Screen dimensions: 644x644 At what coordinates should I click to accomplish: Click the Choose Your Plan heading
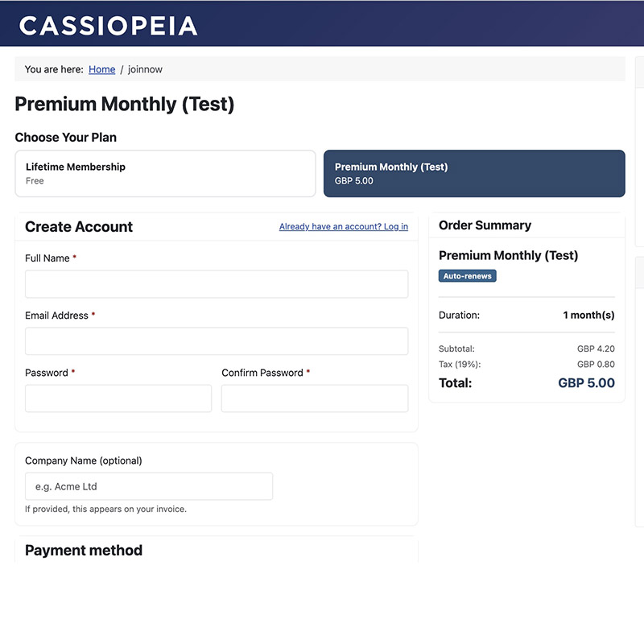[x=66, y=137]
